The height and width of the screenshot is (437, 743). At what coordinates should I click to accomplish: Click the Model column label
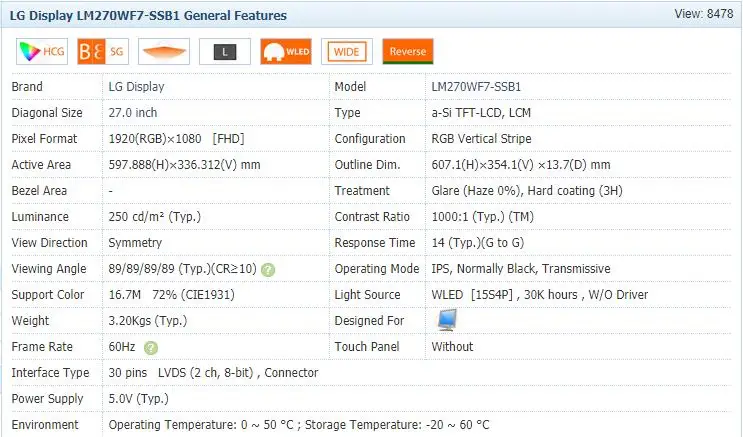[x=350, y=87]
